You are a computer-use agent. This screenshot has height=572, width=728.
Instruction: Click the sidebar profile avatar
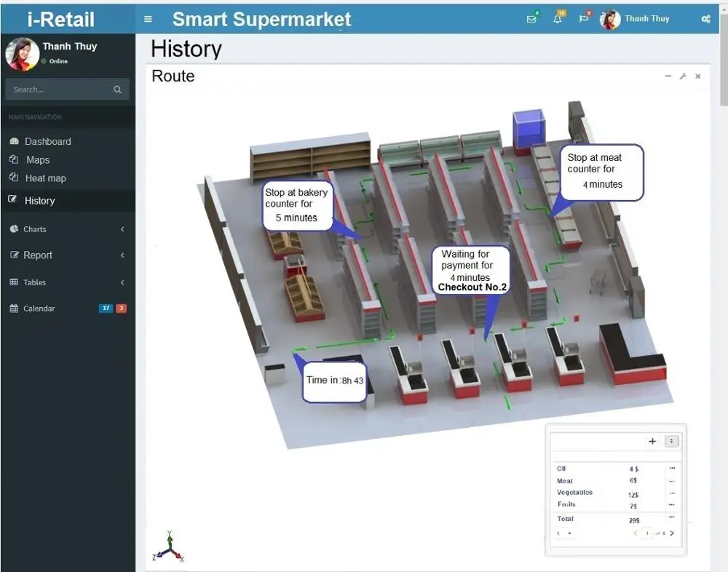click(22, 54)
